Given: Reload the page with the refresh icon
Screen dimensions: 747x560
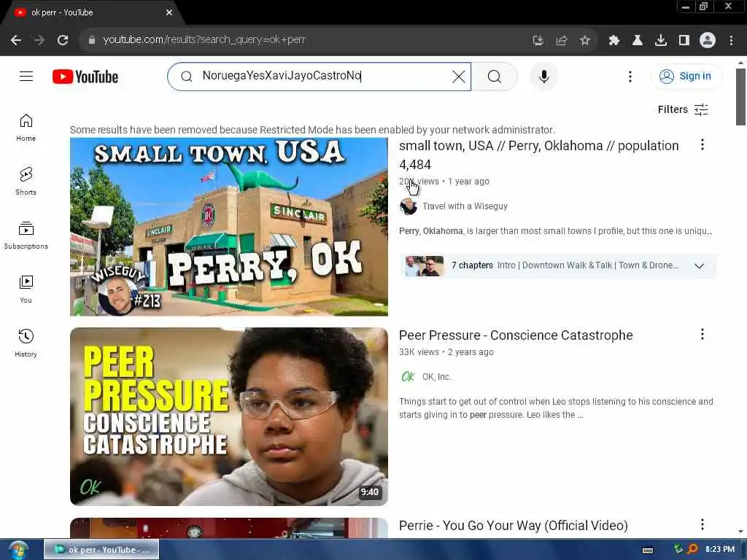Looking at the screenshot, I should click(x=63, y=41).
